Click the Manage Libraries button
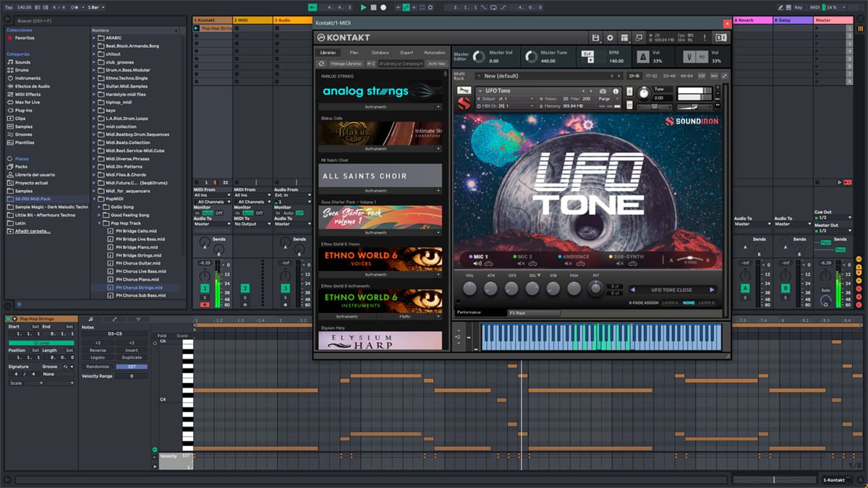Image resolution: width=868 pixels, height=488 pixels. click(346, 64)
